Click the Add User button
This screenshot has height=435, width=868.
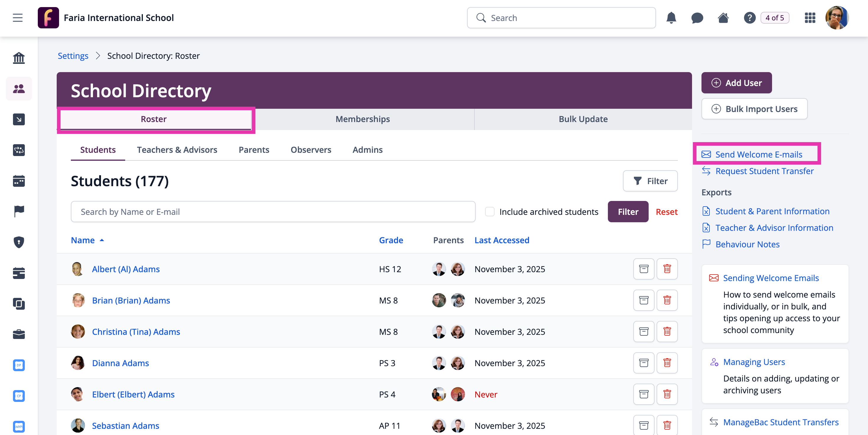[737, 83]
